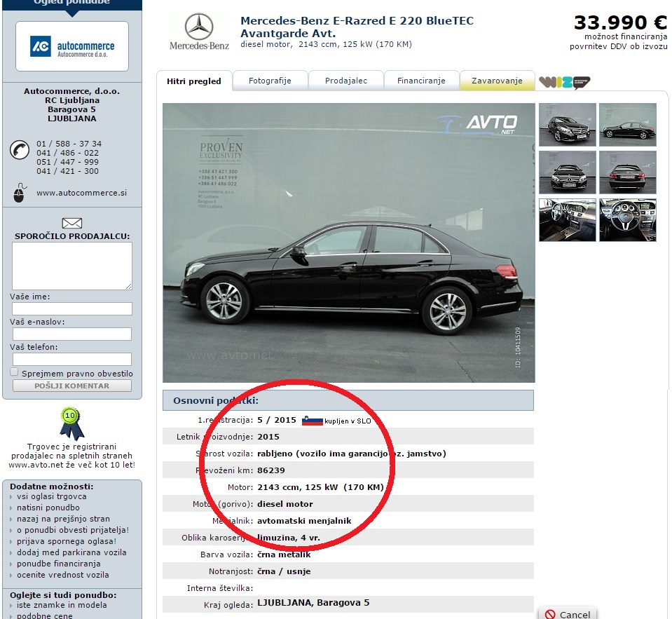The height and width of the screenshot is (619, 672).
Task: Click the phone number 01 / 588 - 37 34
Action: 69,144
